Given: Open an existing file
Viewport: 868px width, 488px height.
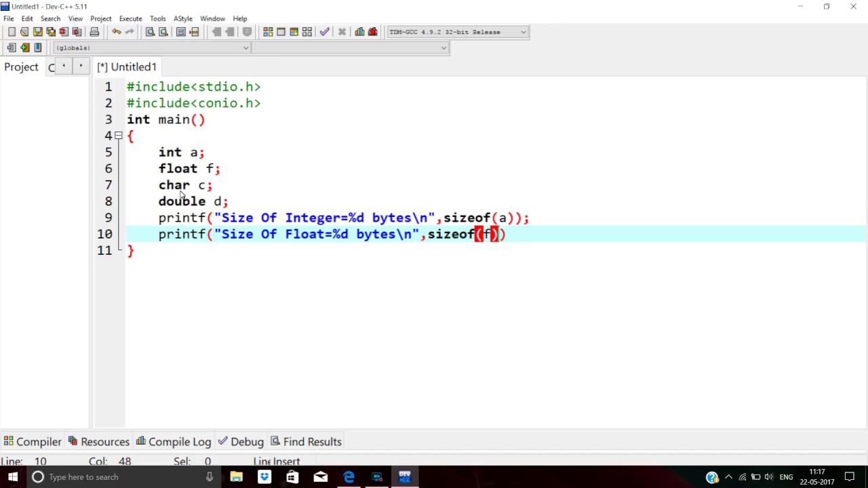Looking at the screenshot, I should (25, 32).
